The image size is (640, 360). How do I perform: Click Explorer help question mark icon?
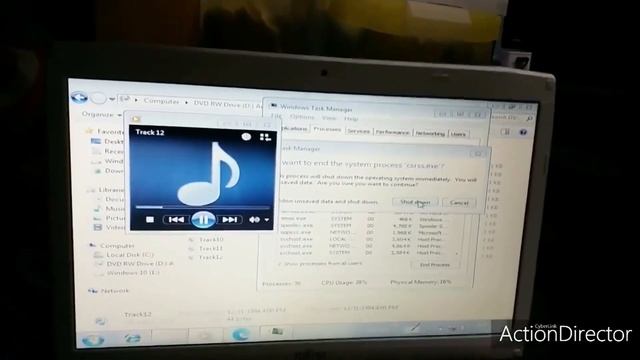523,132
